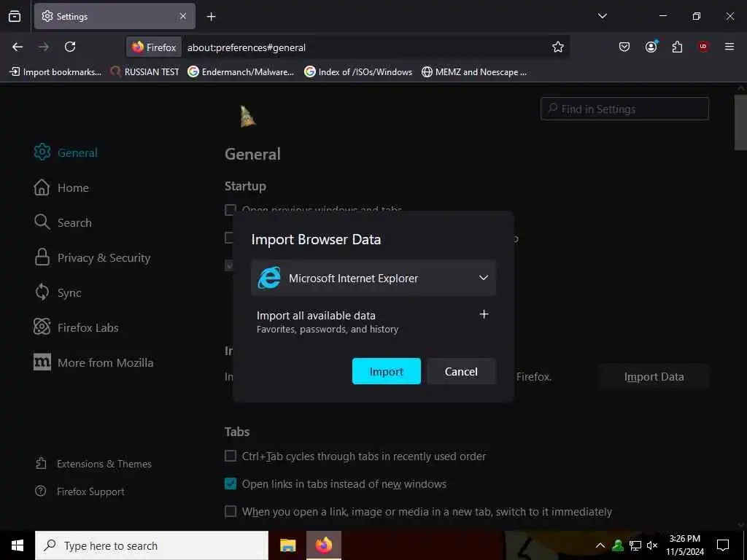Open the Windows Start menu
Image resolution: width=747 pixels, height=560 pixels.
tap(18, 545)
